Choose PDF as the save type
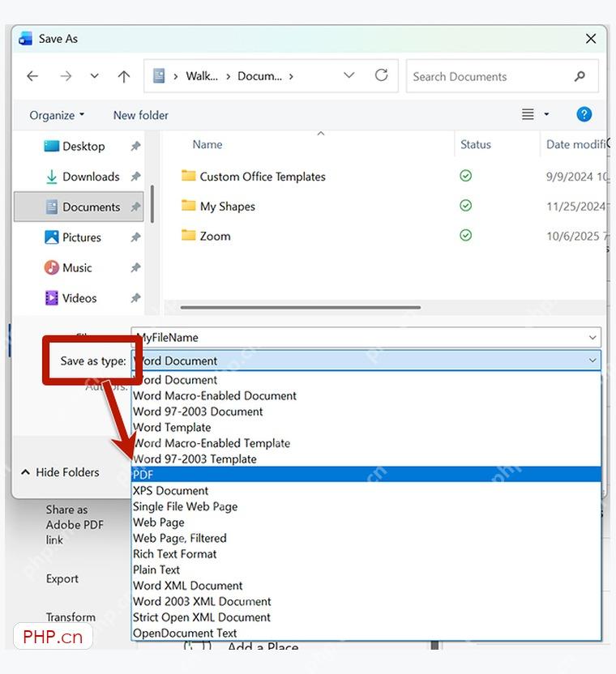 click(366, 475)
